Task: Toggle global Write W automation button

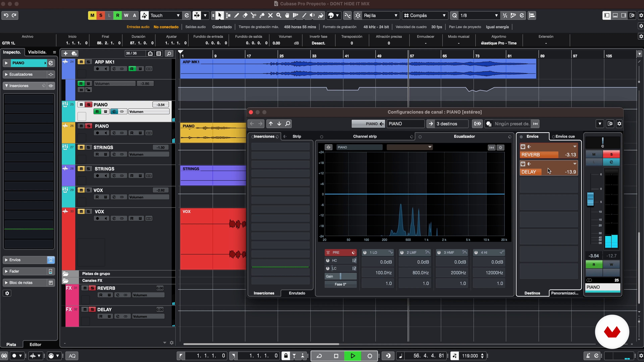Action: [126, 15]
